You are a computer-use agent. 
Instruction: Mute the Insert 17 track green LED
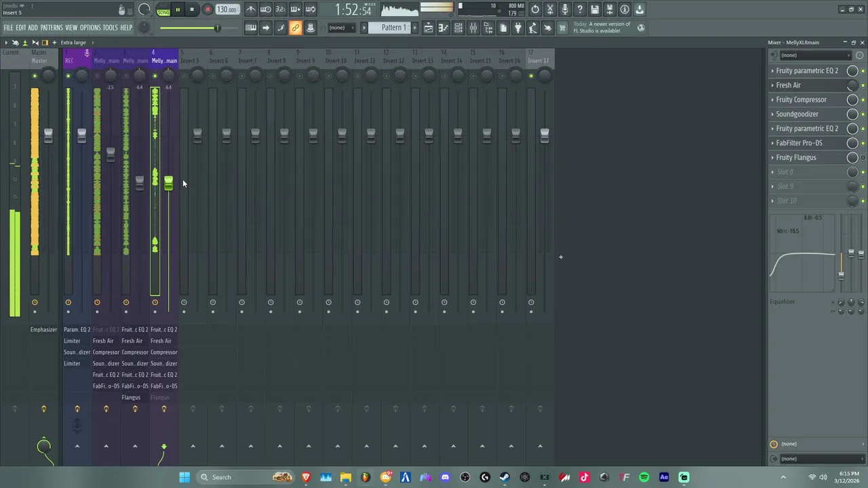coord(531,76)
